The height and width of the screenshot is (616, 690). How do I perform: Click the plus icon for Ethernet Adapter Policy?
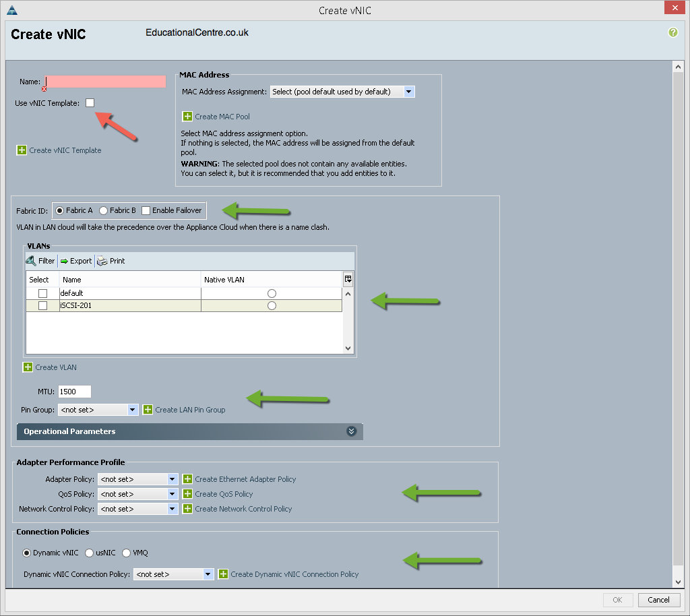point(187,479)
